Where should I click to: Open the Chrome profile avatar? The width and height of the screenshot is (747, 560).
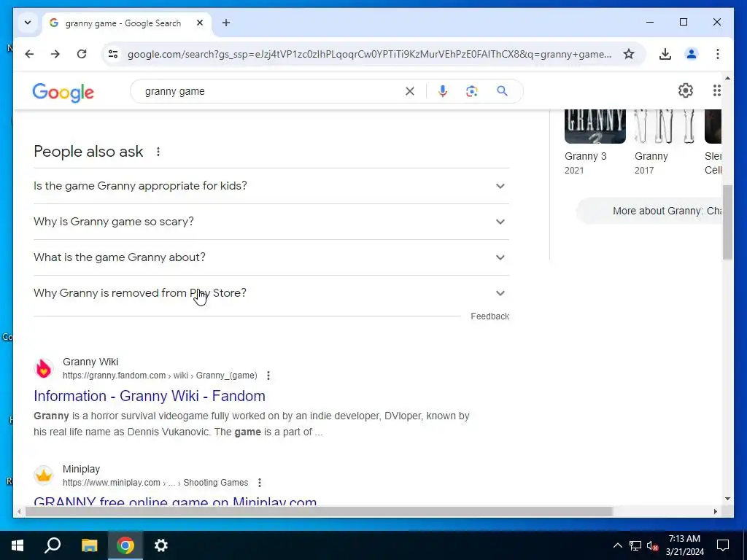pyautogui.click(x=692, y=54)
